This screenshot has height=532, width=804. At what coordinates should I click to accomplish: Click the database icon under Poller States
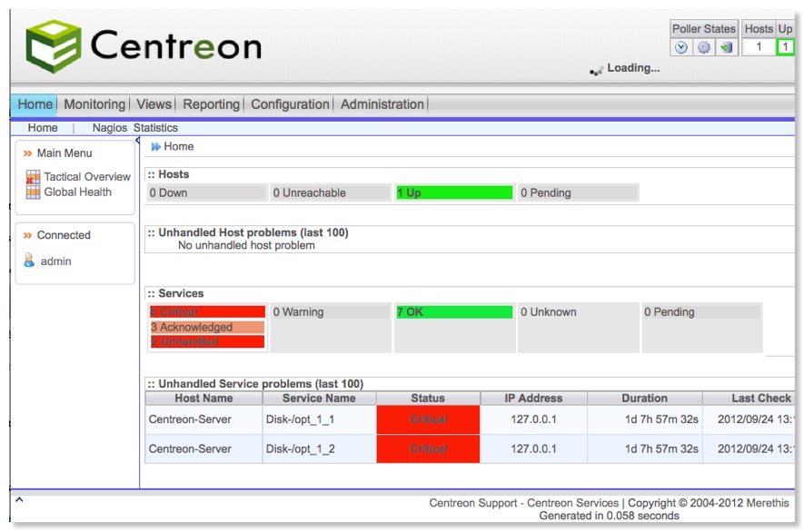pyautogui.click(x=726, y=47)
